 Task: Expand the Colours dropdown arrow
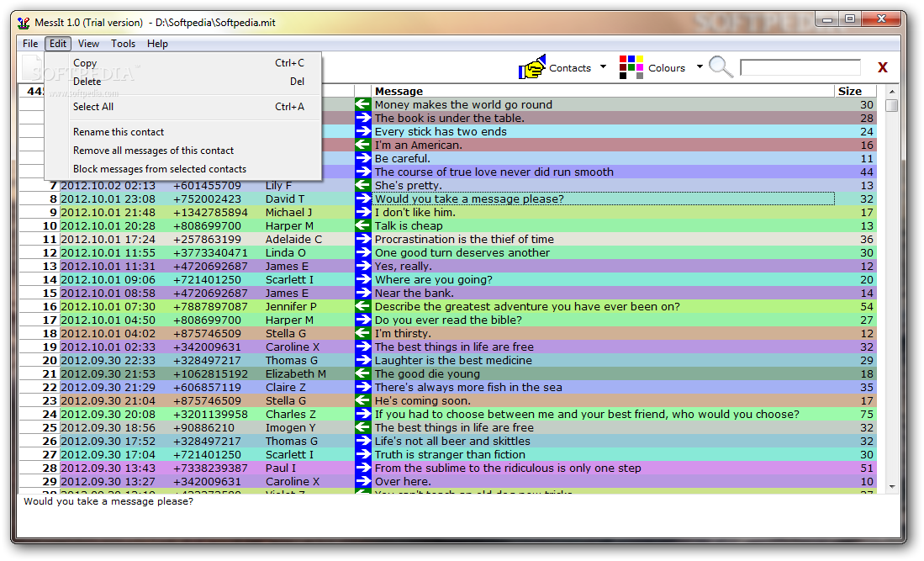[700, 66]
